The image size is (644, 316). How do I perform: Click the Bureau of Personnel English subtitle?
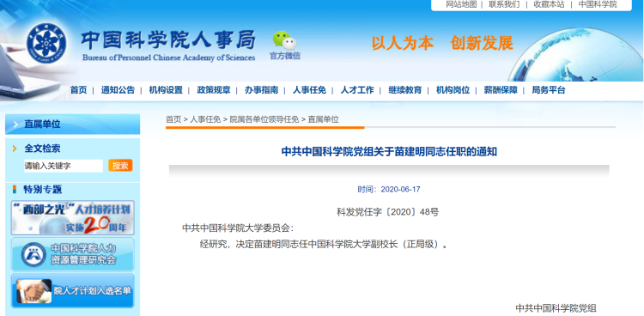(x=169, y=58)
